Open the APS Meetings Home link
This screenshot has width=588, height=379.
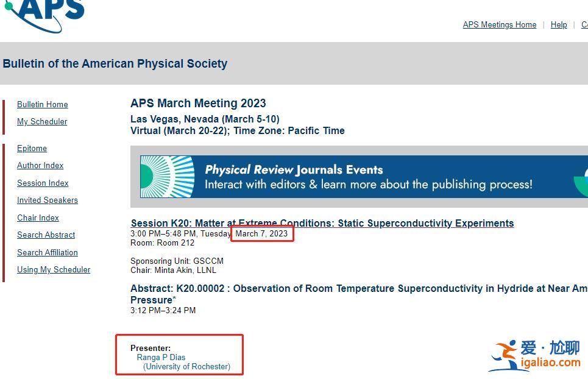coord(499,25)
